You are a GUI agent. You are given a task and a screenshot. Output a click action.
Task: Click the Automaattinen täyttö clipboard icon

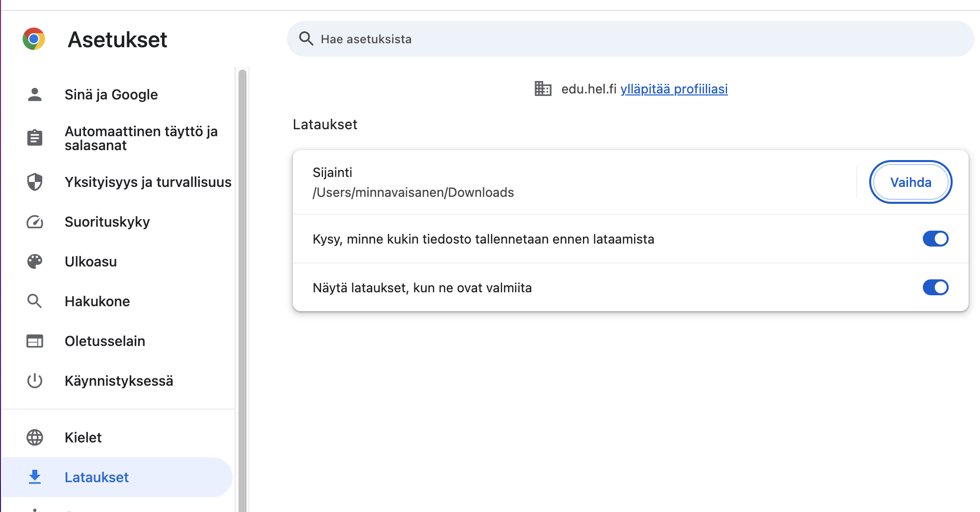[34, 137]
